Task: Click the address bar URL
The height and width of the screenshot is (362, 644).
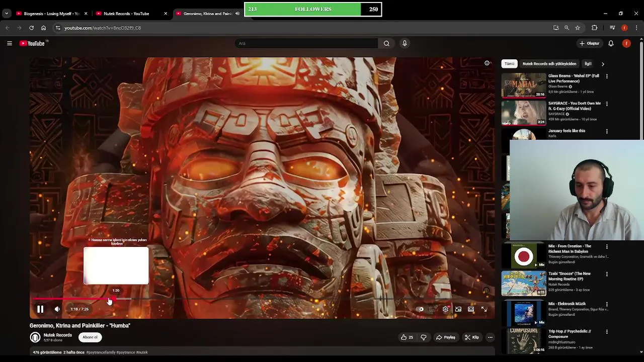Action: (x=103, y=28)
